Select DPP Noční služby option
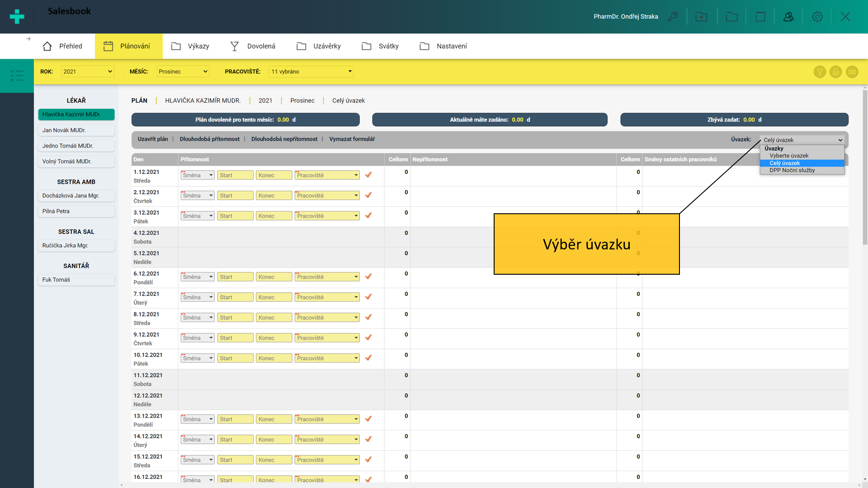Image resolution: width=868 pixels, height=488 pixels. click(792, 170)
